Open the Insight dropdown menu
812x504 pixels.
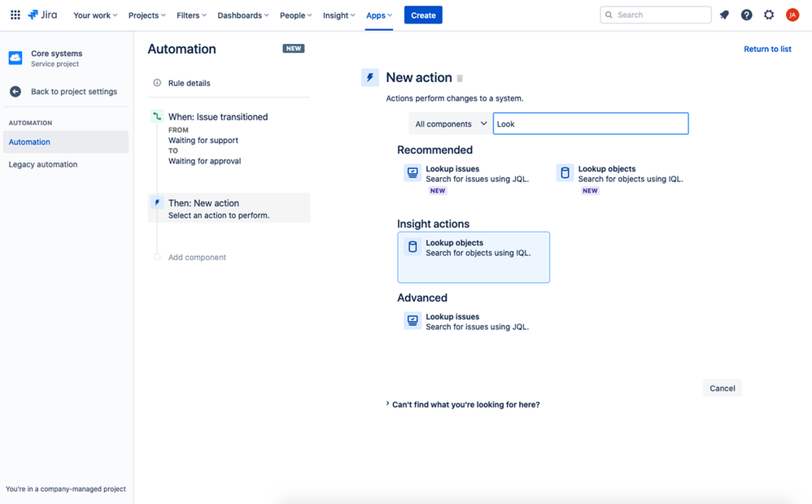coord(338,15)
